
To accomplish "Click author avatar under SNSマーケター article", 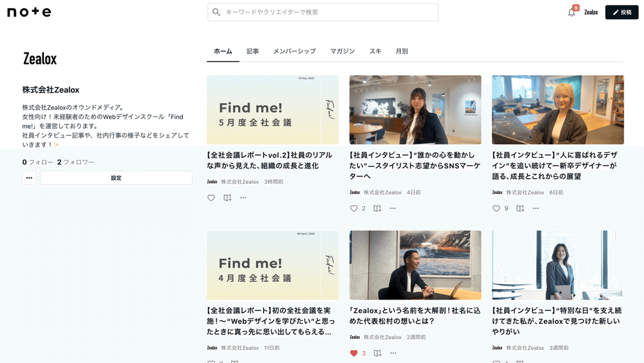I will tap(355, 192).
